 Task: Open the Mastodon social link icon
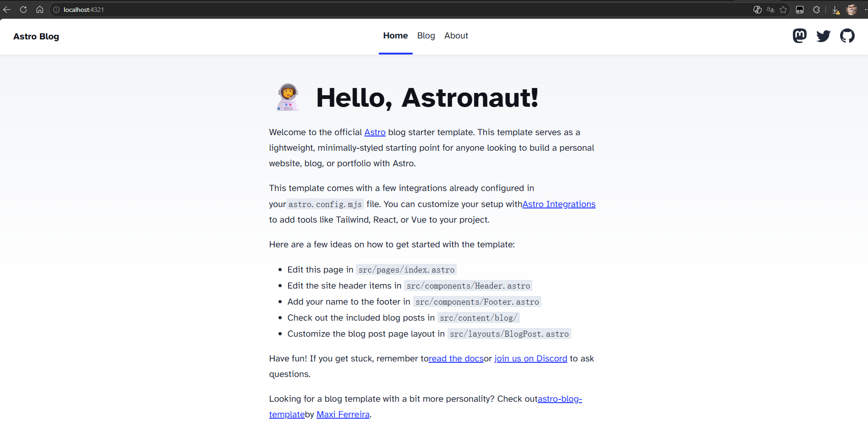point(799,36)
